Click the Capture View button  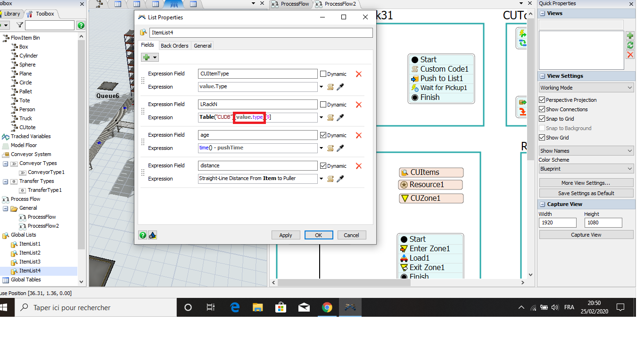point(586,235)
